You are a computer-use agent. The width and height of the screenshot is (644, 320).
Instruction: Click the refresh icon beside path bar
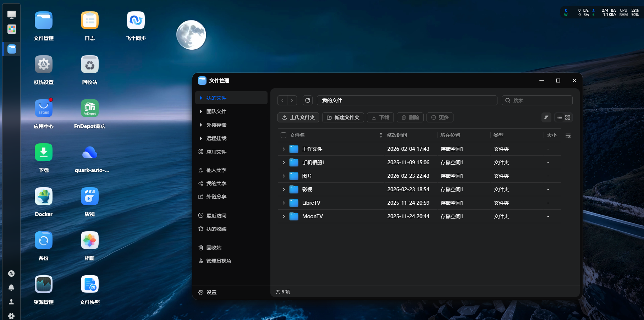[308, 100]
